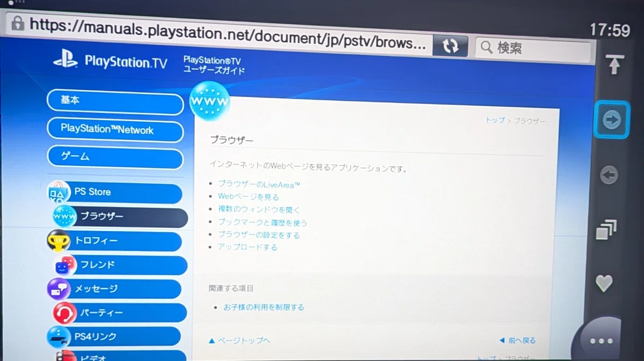Jump to page top with the arrow icon
This screenshot has height=361, width=644.
coord(614,65)
